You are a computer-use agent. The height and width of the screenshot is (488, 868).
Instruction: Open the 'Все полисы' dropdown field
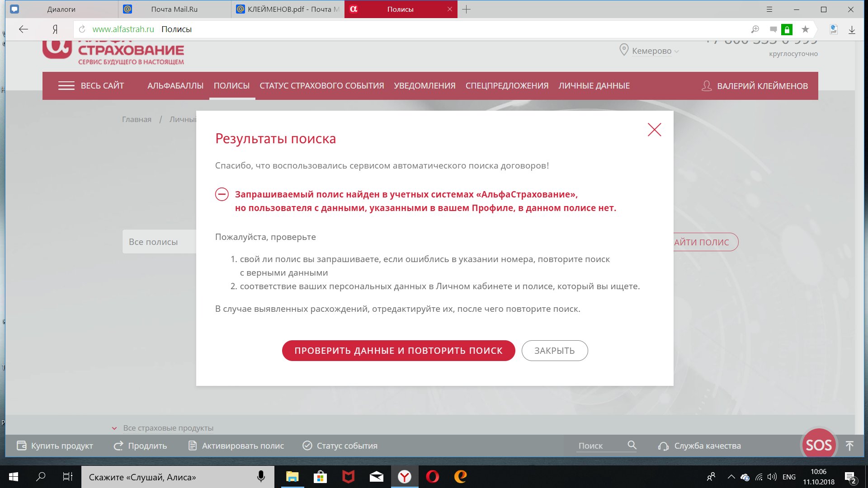159,242
